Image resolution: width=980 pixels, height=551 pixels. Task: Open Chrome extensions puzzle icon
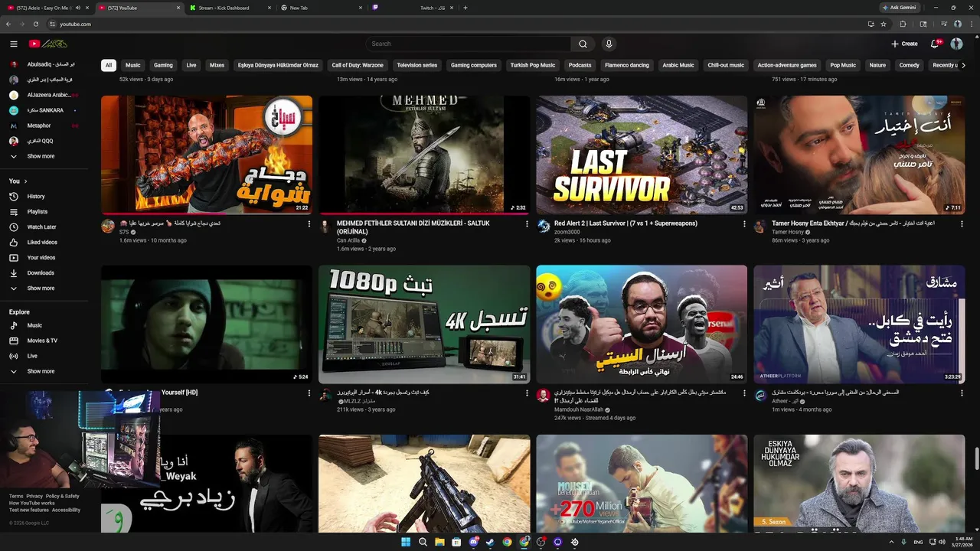coord(903,24)
